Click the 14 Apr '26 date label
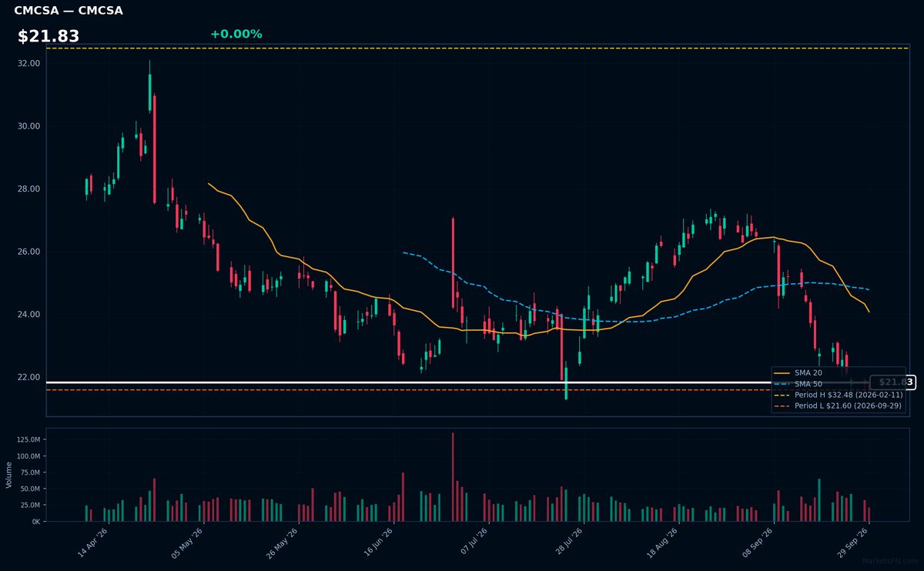This screenshot has height=571, width=924. (92, 543)
